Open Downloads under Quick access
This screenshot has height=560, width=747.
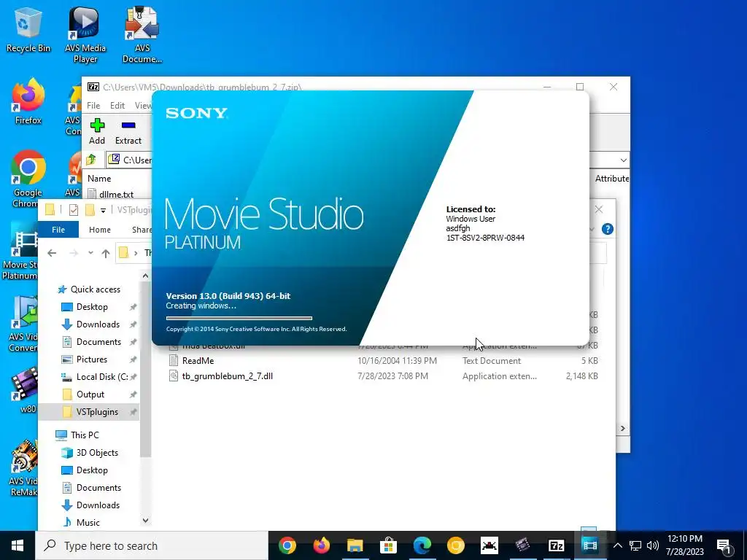click(98, 324)
